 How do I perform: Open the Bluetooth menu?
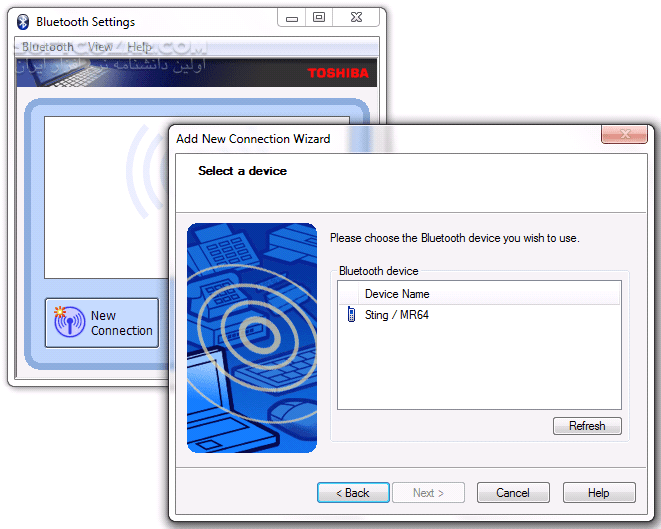tap(47, 47)
